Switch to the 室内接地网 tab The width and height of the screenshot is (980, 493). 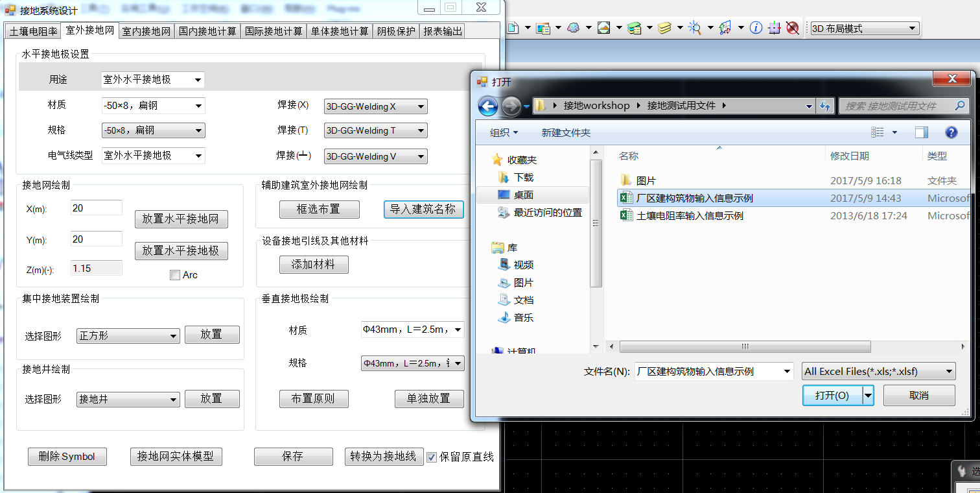pyautogui.click(x=146, y=31)
